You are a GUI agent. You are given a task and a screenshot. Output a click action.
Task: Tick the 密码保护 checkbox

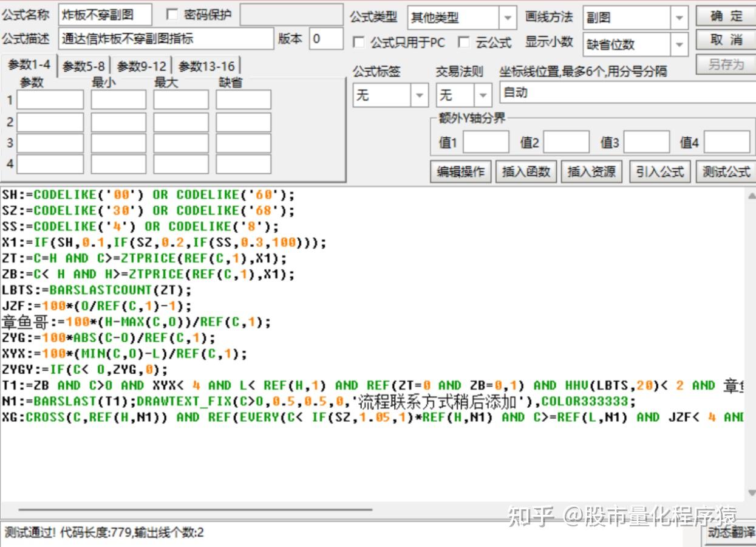click(172, 15)
